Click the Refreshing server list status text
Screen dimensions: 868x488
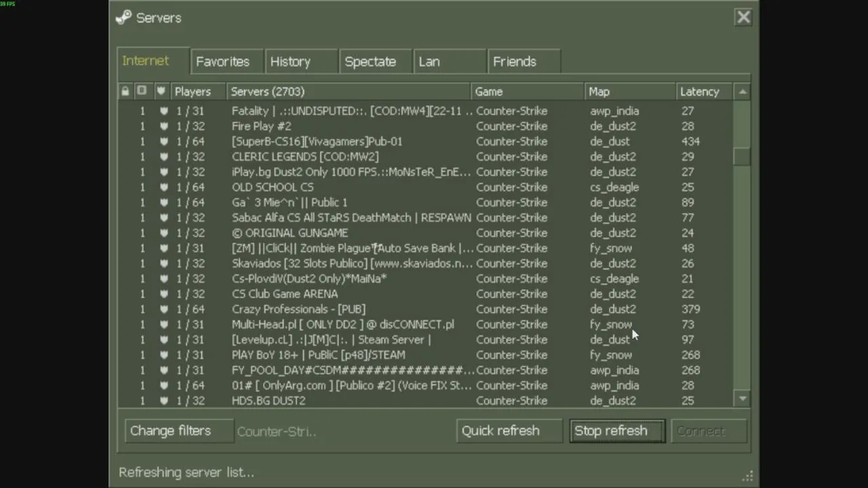point(186,472)
